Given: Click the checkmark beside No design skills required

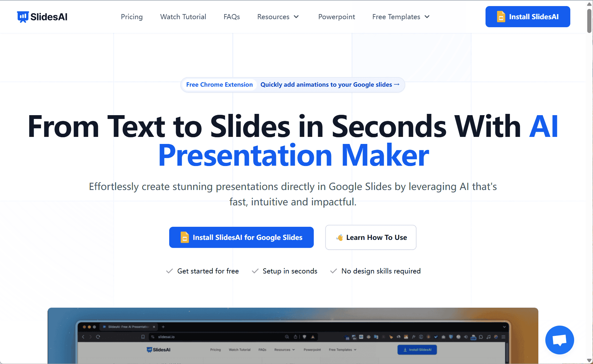Looking at the screenshot, I should [x=333, y=271].
